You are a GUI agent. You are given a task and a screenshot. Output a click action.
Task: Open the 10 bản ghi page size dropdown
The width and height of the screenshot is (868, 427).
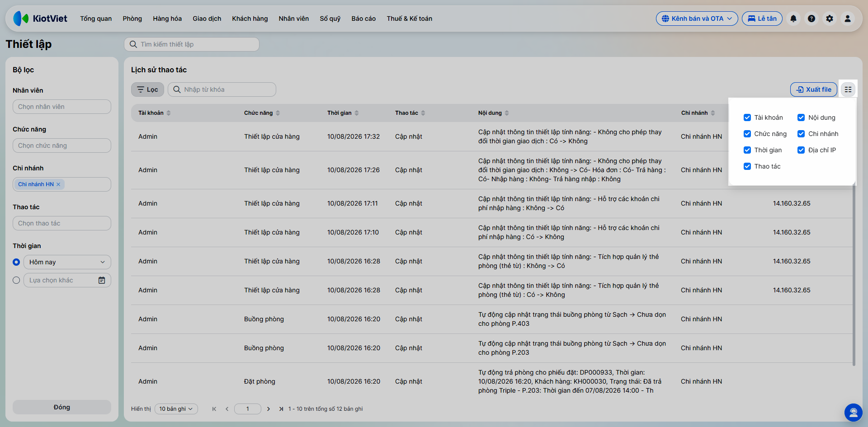(176, 409)
